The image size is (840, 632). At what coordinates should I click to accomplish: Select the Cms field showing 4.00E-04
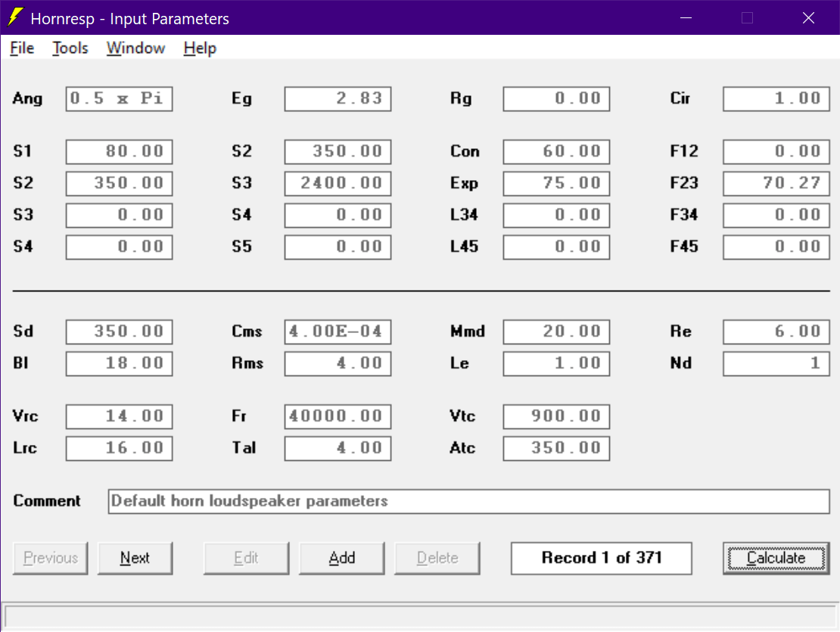tap(338, 332)
